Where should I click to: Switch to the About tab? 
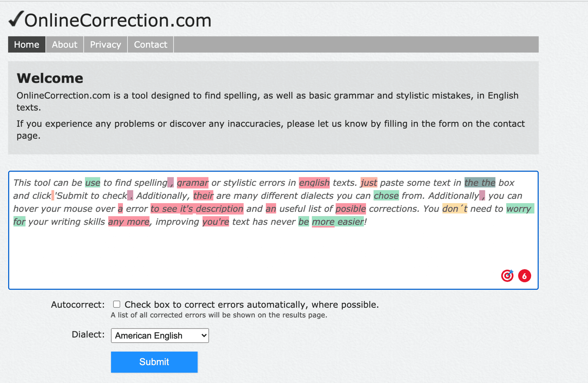(x=64, y=45)
